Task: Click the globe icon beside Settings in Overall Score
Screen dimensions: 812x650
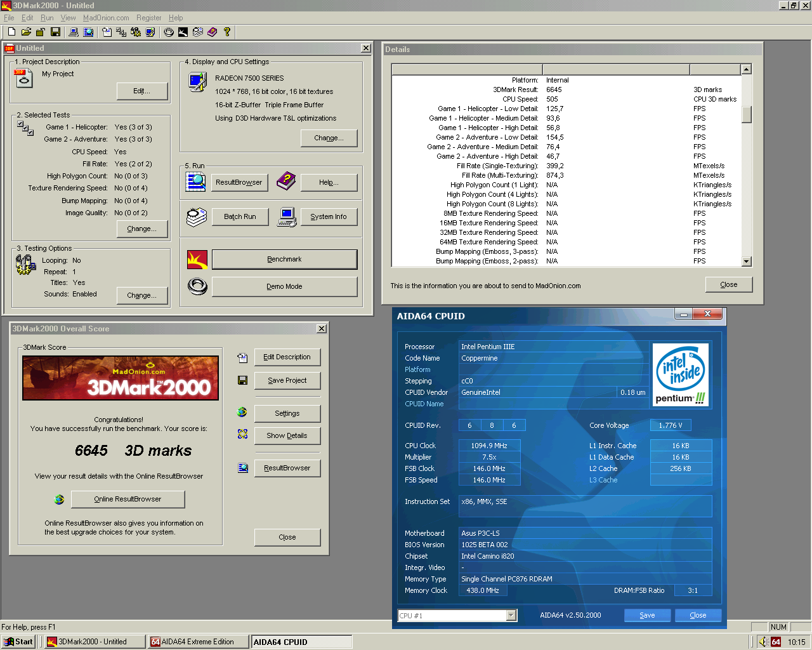Action: (242, 413)
